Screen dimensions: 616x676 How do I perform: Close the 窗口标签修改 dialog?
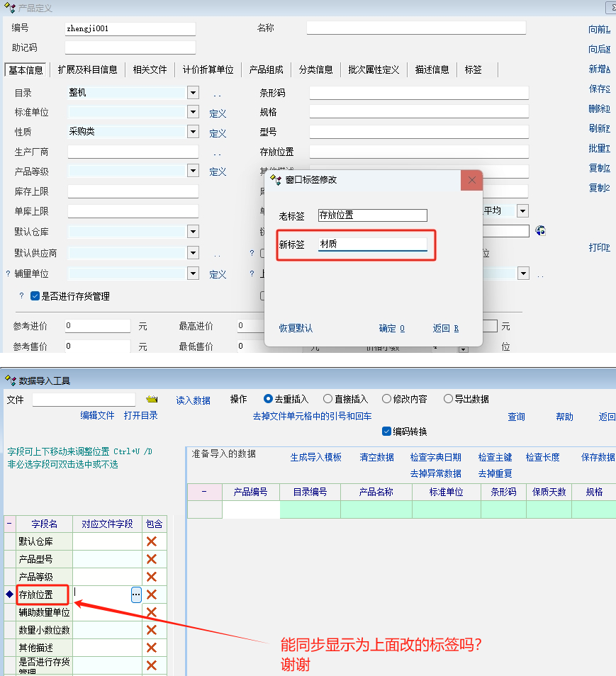(471, 180)
